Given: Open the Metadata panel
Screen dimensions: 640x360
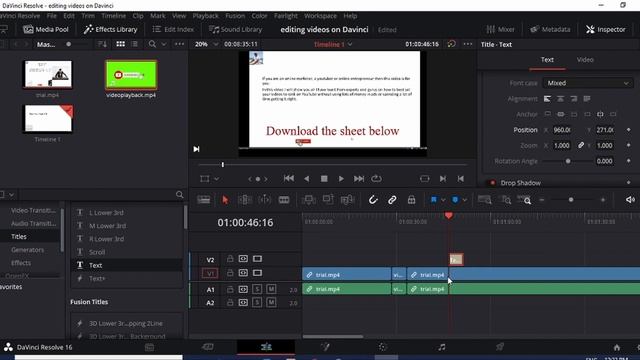Looking at the screenshot, I should pyautogui.click(x=550, y=29).
